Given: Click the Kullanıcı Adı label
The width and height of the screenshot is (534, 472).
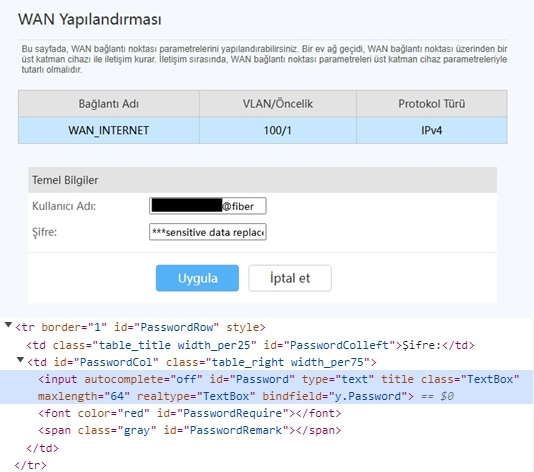Looking at the screenshot, I should [x=64, y=206].
